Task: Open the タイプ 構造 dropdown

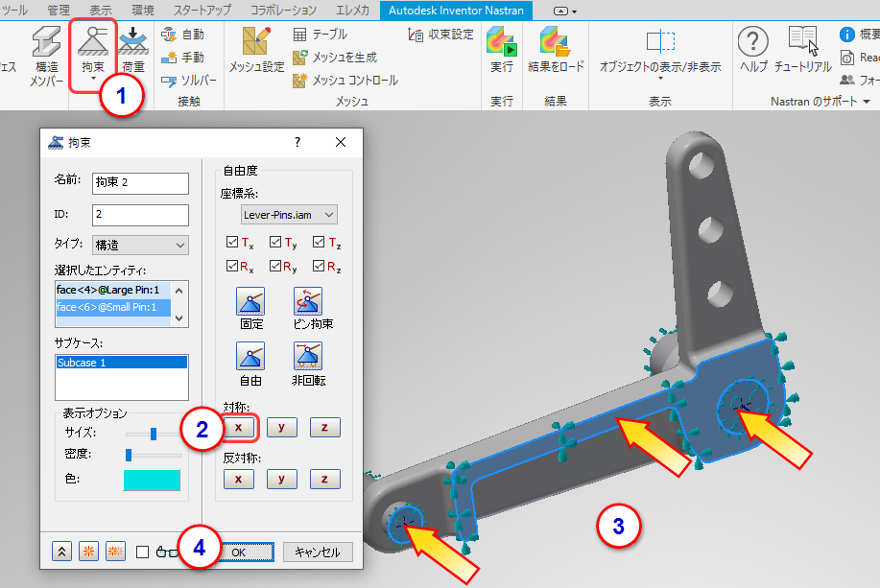Action: coord(140,246)
